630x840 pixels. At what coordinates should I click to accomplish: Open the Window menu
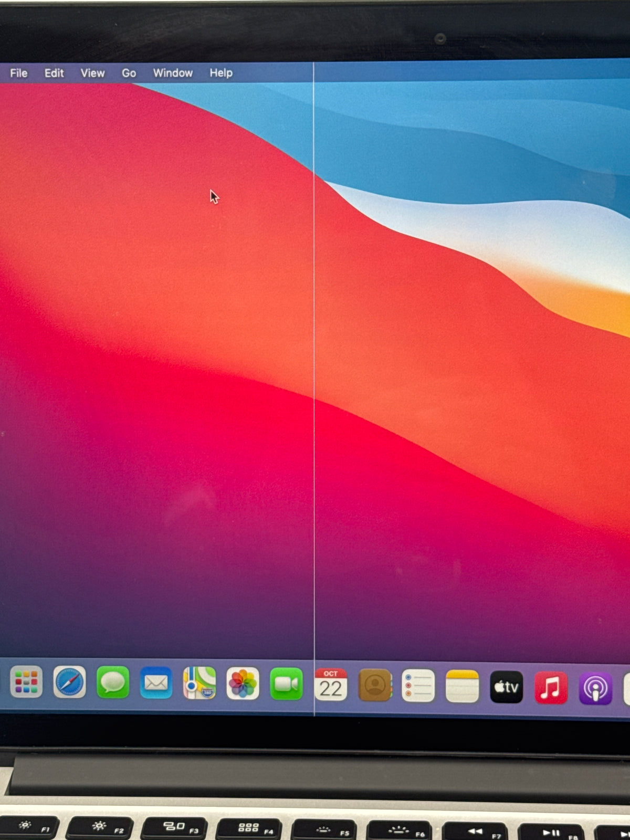point(173,73)
